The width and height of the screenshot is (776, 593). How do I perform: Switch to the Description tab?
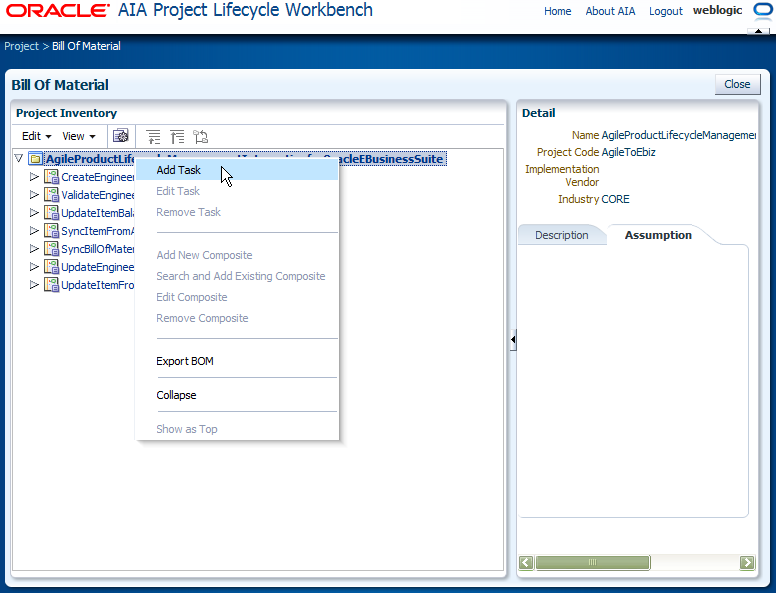point(562,235)
